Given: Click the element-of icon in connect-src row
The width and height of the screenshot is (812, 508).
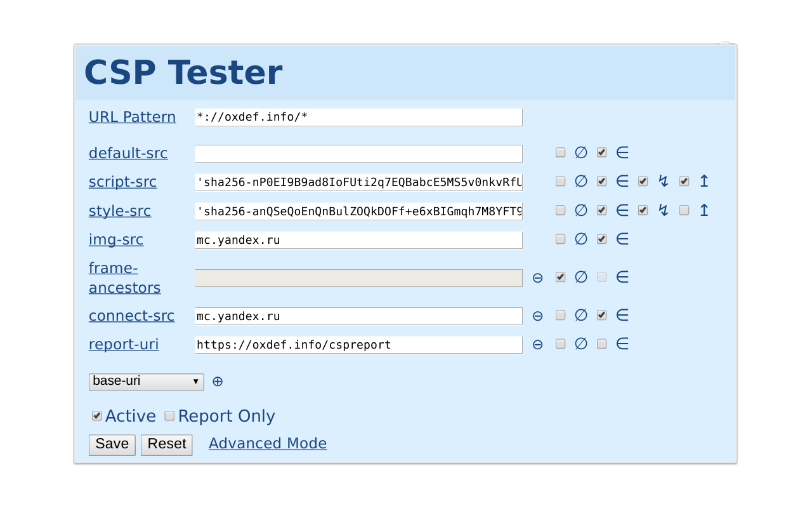Looking at the screenshot, I should click(622, 315).
